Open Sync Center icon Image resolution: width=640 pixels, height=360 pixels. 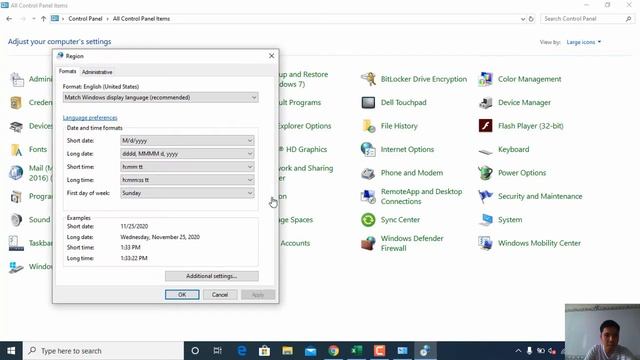pyautogui.click(x=368, y=220)
